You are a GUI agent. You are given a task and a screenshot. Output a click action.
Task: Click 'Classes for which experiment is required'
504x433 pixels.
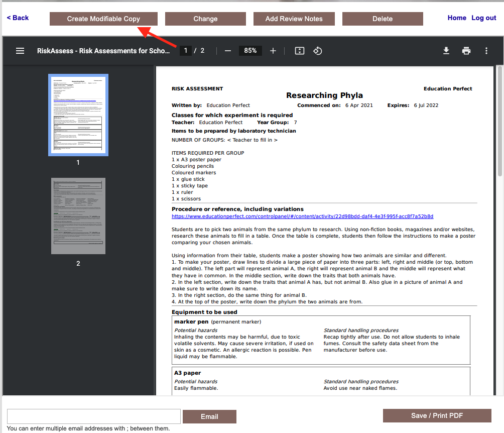click(232, 115)
